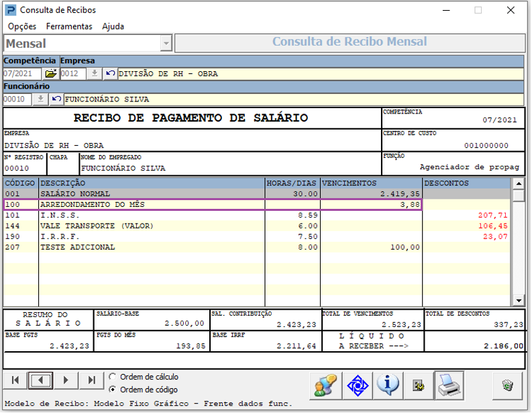532x413 pixels.
Task: Click the vertical scrollbar thumb
Action: (x=519, y=195)
